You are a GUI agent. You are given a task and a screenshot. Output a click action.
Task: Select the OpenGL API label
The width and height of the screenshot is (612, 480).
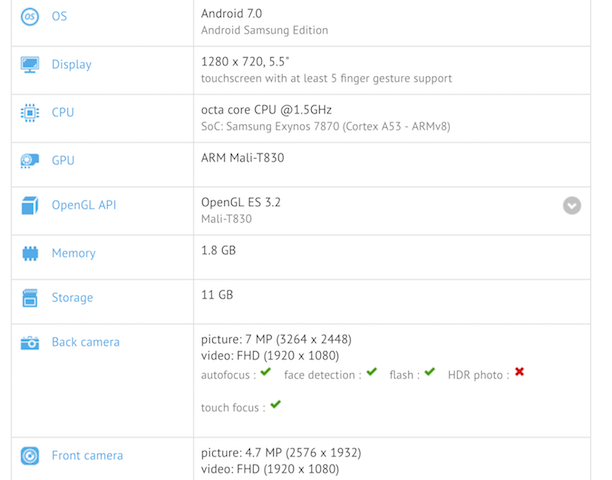click(x=84, y=206)
